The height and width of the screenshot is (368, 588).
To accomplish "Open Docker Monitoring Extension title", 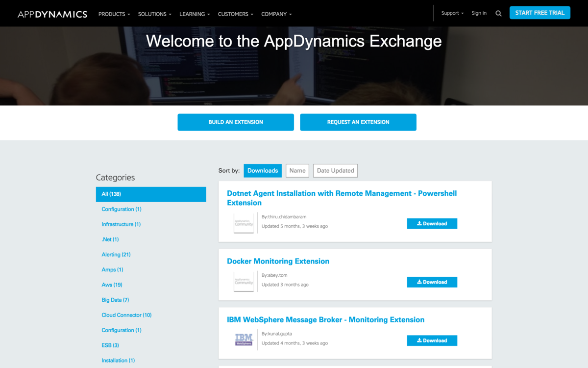I will tap(278, 261).
